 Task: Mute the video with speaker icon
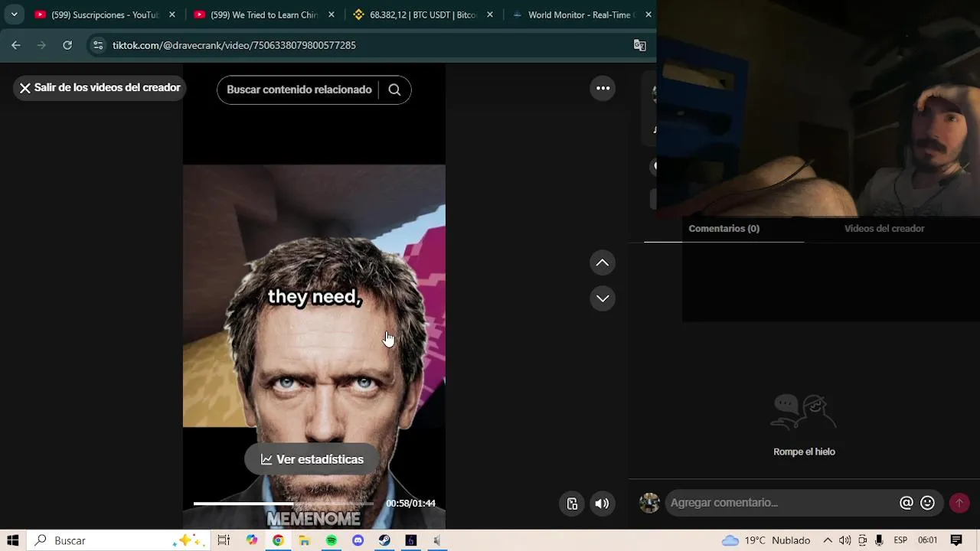click(603, 504)
